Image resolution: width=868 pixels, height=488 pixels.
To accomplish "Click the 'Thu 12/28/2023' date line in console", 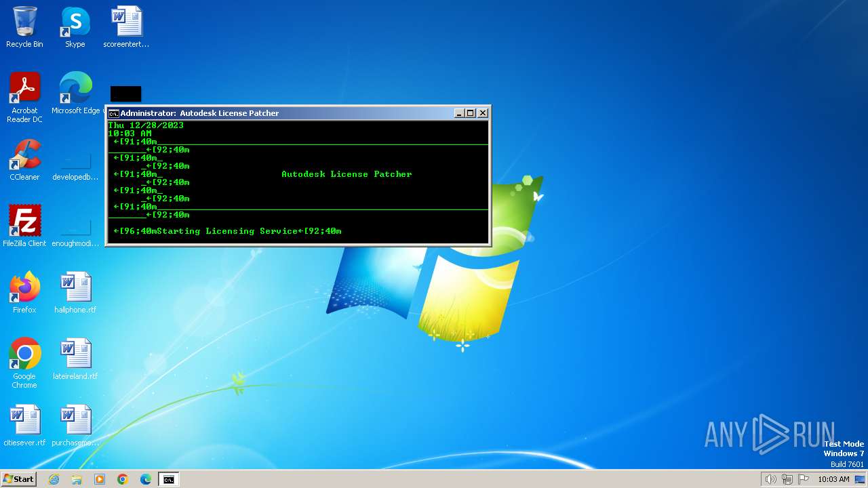I will (x=146, y=125).
